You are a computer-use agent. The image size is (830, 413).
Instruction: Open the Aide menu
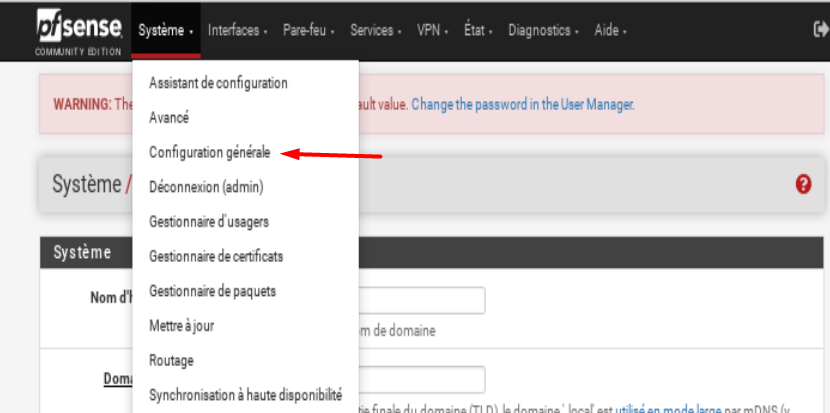point(610,31)
